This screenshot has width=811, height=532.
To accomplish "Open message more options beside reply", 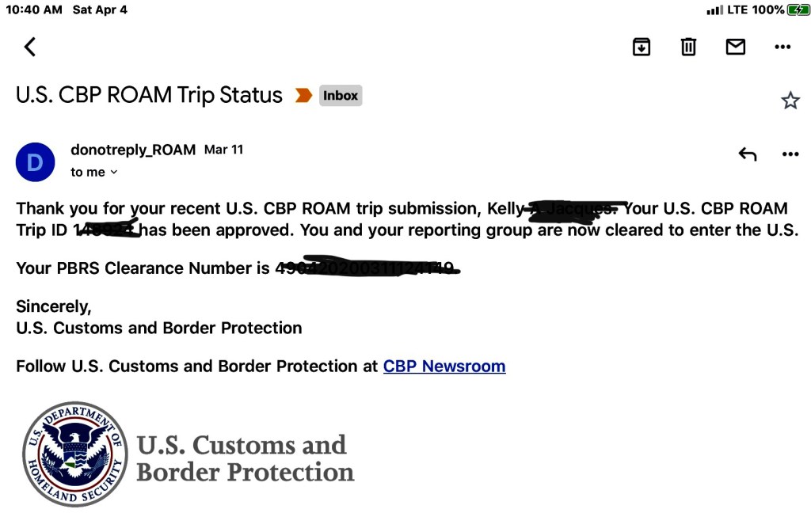I will [790, 154].
